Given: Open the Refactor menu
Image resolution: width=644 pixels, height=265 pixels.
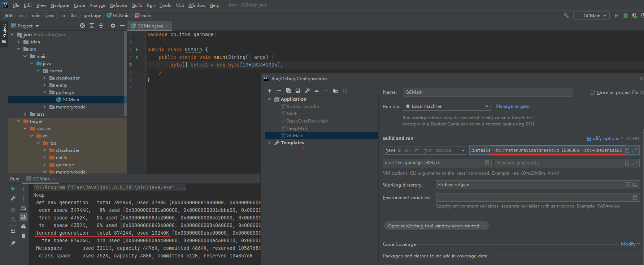Looking at the screenshot, I should (x=119, y=5).
